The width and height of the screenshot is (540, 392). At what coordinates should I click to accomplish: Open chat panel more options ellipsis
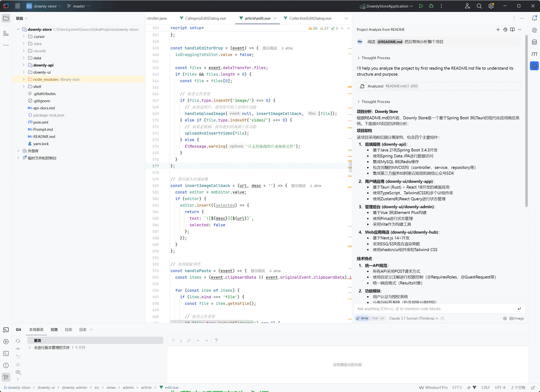[519, 30]
